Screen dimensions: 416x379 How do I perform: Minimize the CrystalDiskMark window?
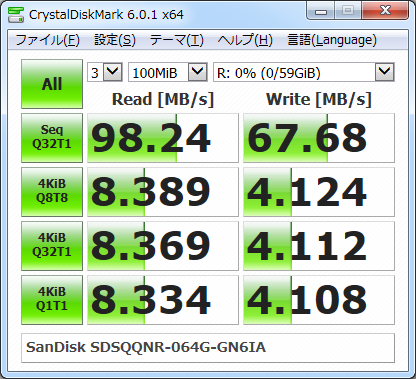point(321,12)
